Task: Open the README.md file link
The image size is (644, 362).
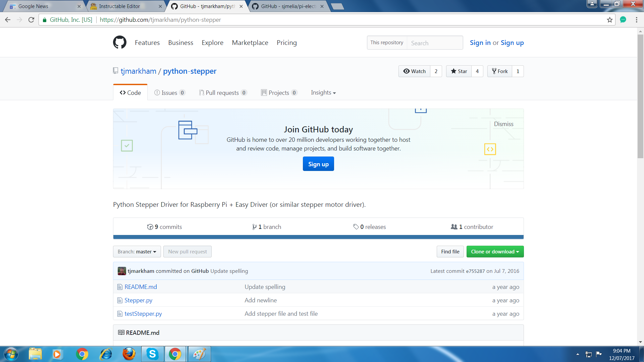Action: (x=141, y=287)
